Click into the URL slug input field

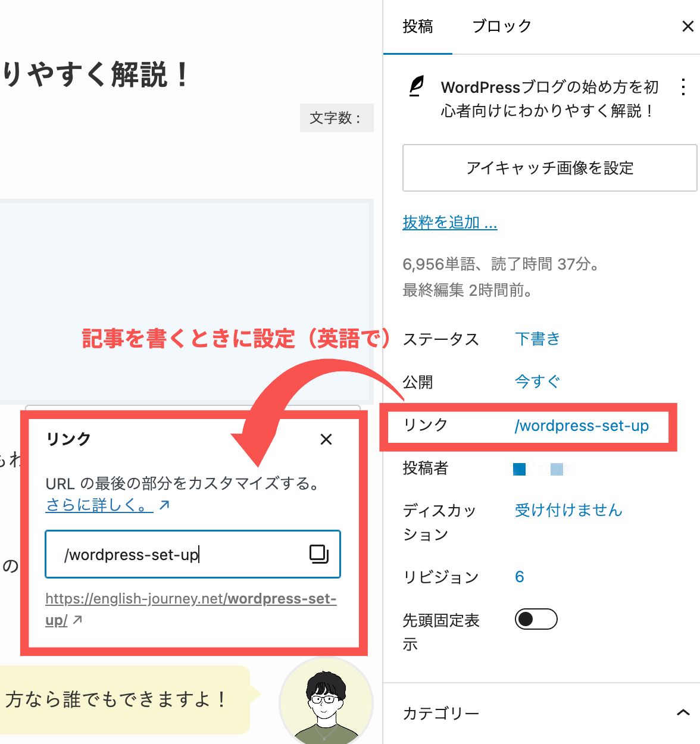193,554
